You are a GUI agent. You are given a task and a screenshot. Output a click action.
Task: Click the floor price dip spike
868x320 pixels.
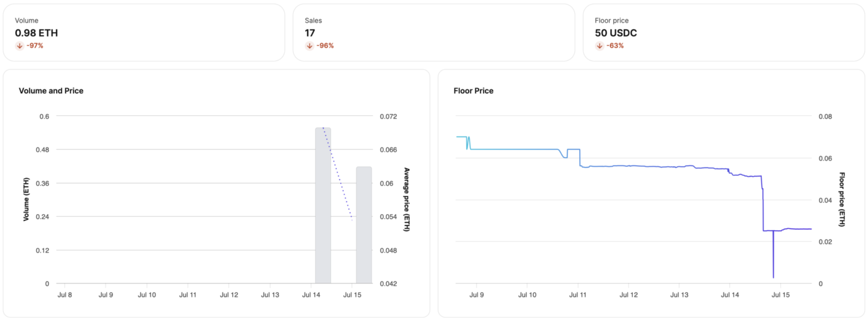coord(773,260)
